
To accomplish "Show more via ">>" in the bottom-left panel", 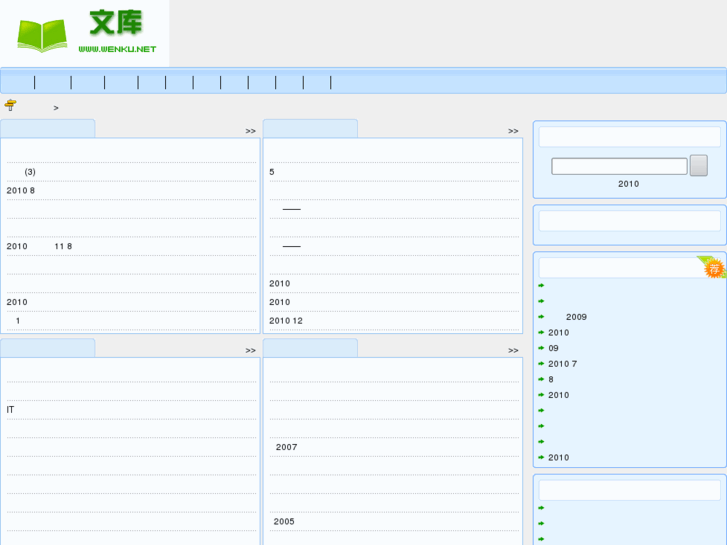I will (x=250, y=350).
